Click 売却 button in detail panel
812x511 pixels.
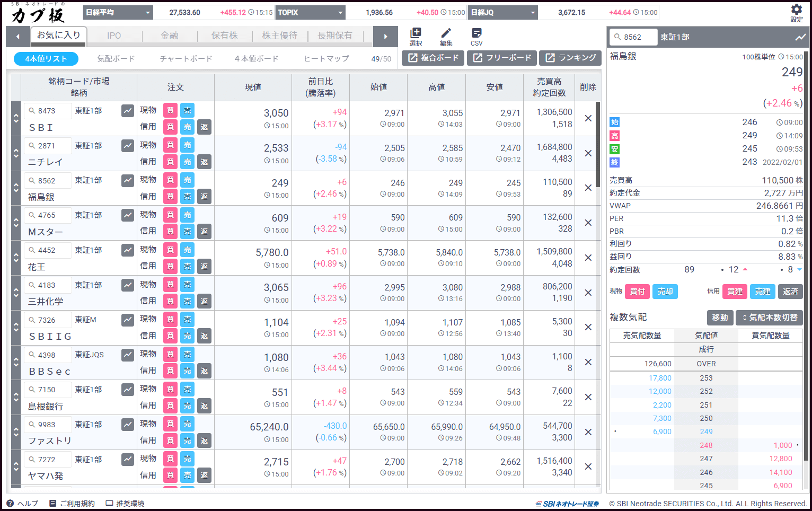coord(665,292)
